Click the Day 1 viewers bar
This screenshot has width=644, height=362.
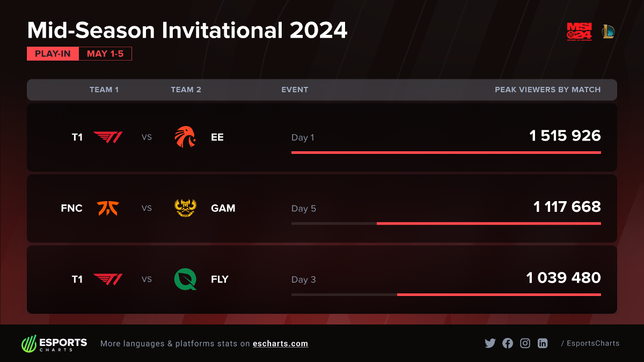coord(446,152)
